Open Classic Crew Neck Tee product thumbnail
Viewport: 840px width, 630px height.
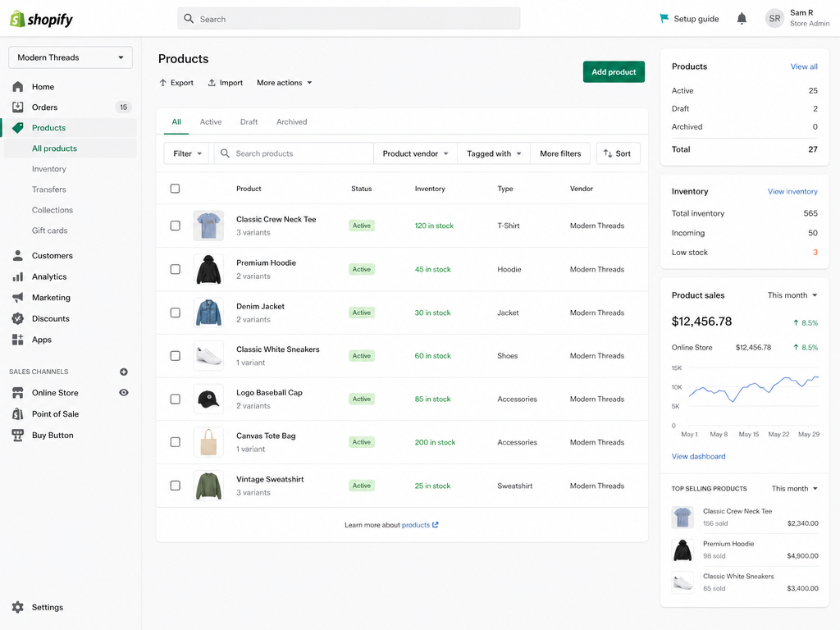(208, 226)
